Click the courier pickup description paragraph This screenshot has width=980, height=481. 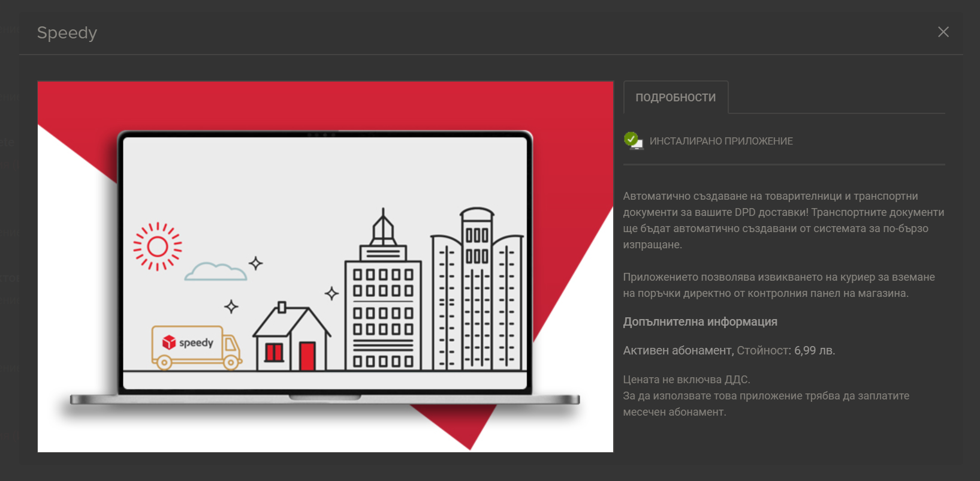[778, 285]
